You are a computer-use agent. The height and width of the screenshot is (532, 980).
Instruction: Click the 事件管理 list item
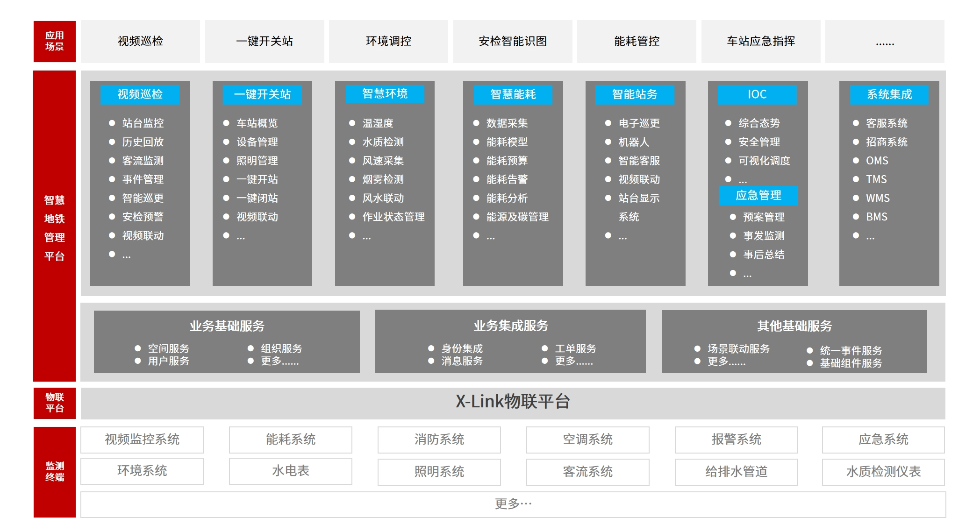coord(143,179)
